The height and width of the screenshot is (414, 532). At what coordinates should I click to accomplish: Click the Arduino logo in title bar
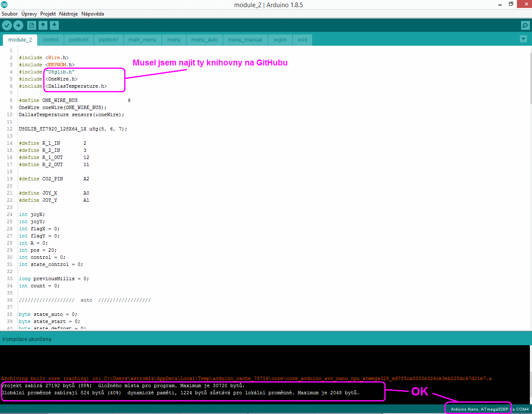point(4,5)
